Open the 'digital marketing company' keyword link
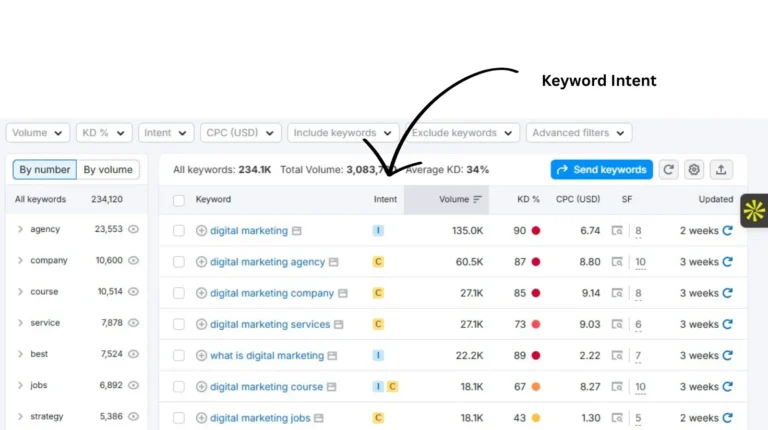768x430 pixels. (x=272, y=293)
